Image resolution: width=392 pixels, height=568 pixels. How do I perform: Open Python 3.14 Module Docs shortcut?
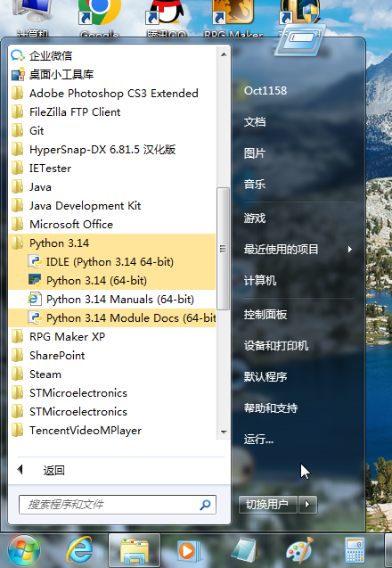click(112, 318)
